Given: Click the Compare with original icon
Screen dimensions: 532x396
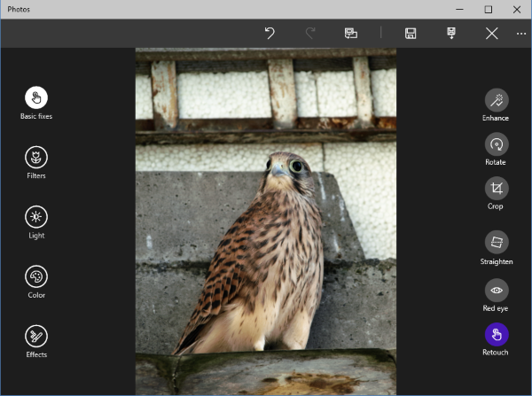Looking at the screenshot, I should 351,34.
